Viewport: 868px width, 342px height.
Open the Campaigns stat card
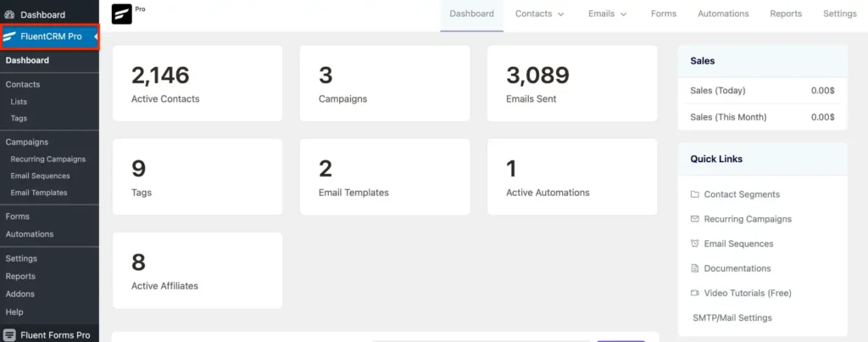point(385,83)
